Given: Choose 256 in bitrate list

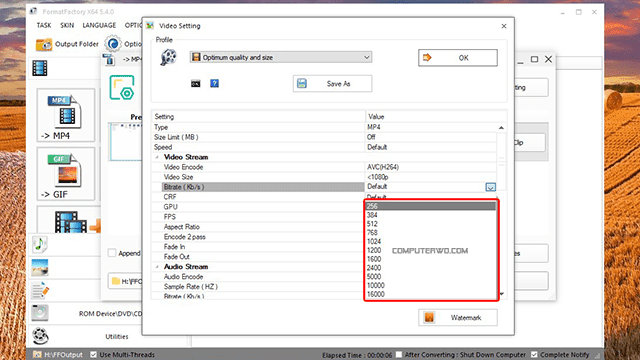Looking at the screenshot, I should (431, 206).
